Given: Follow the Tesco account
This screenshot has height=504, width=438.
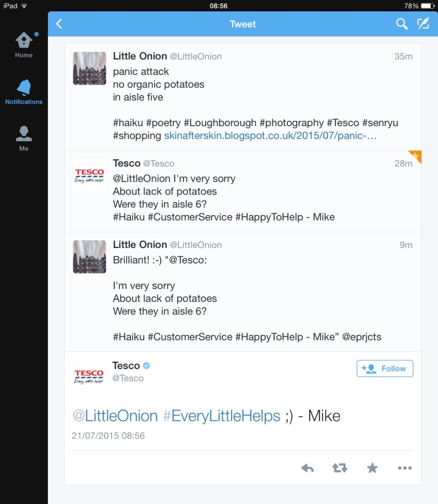Looking at the screenshot, I should (385, 368).
